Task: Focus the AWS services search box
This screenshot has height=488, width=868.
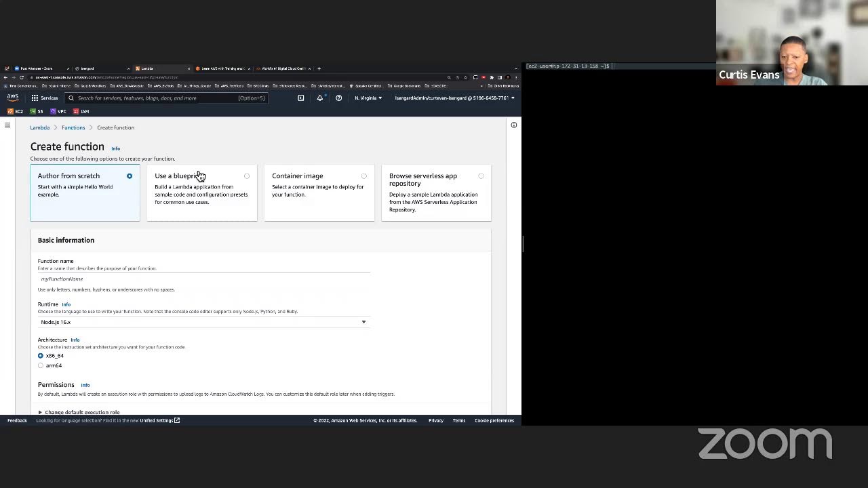Action: tap(166, 98)
